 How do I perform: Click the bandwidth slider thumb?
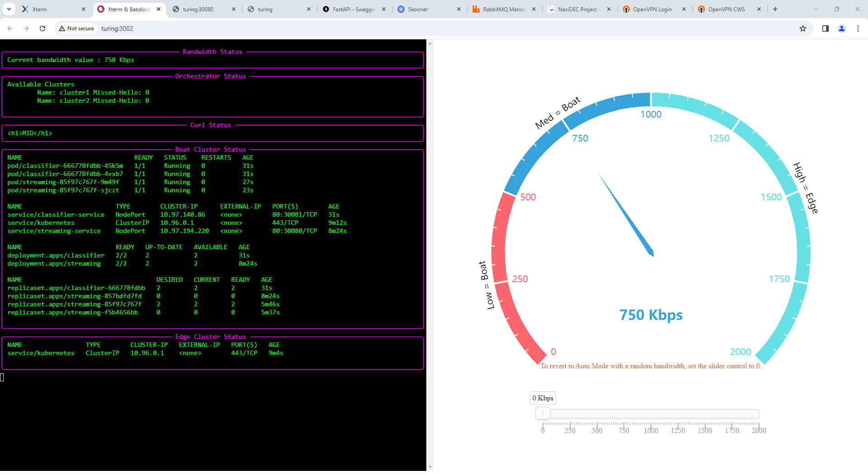tap(543, 413)
